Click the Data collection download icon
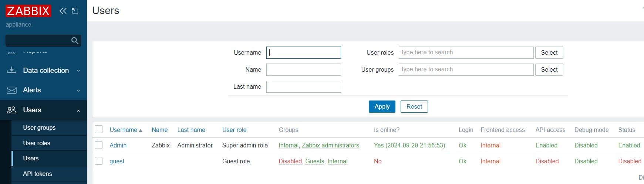The height and width of the screenshot is (184, 644). [12, 70]
